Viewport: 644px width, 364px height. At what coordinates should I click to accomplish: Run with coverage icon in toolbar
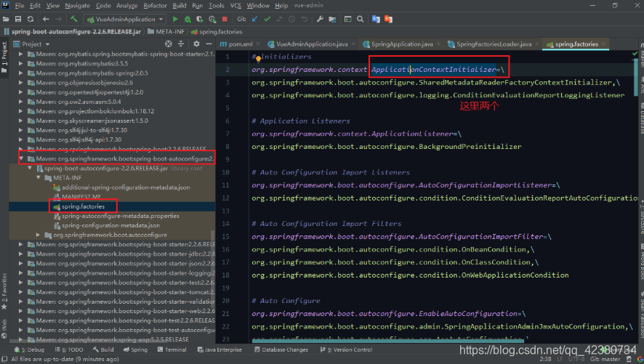pyautogui.click(x=200, y=20)
